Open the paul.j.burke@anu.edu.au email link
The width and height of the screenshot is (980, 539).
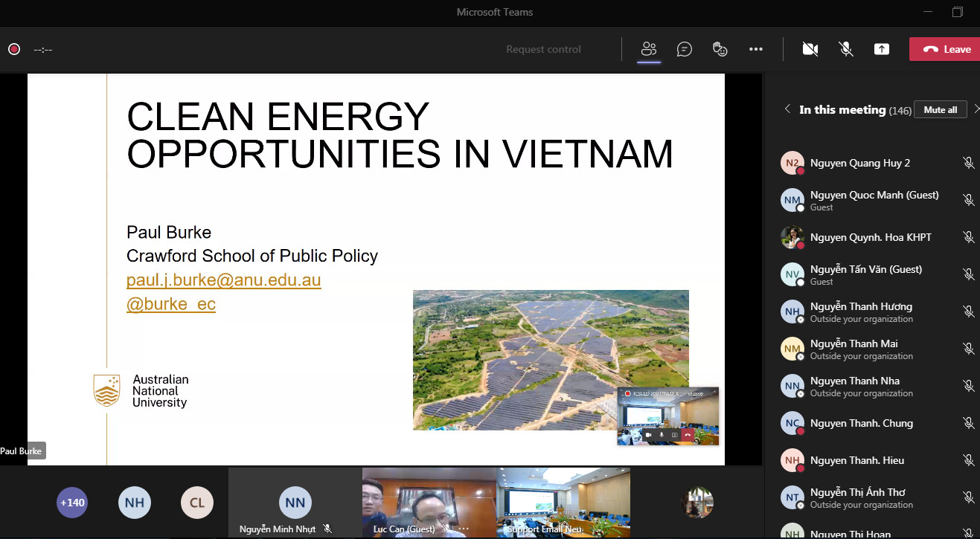pyautogui.click(x=223, y=280)
